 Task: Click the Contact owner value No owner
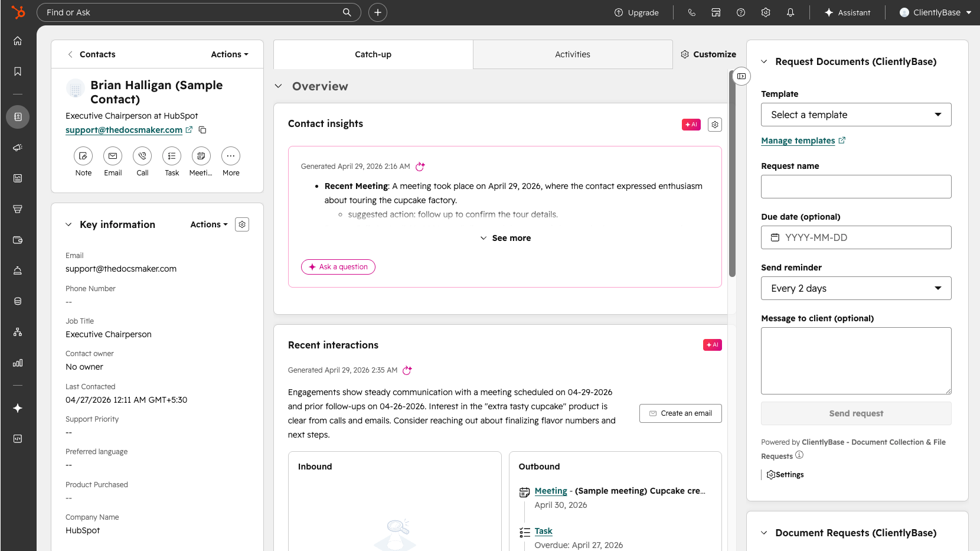click(84, 367)
